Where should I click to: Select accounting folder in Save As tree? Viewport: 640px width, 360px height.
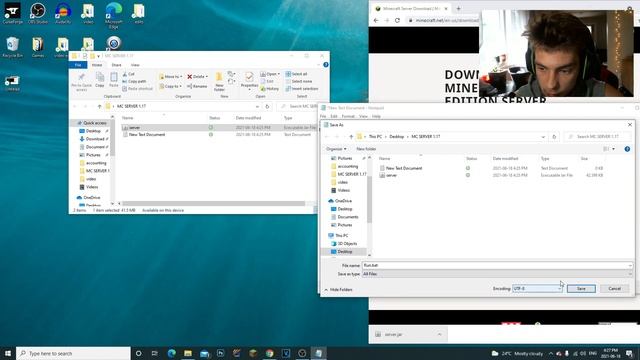347,166
